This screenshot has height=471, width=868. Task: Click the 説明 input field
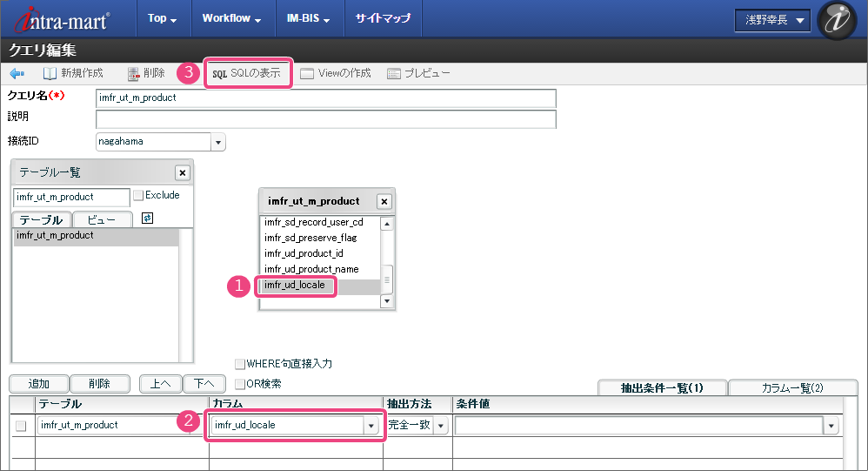pos(325,119)
